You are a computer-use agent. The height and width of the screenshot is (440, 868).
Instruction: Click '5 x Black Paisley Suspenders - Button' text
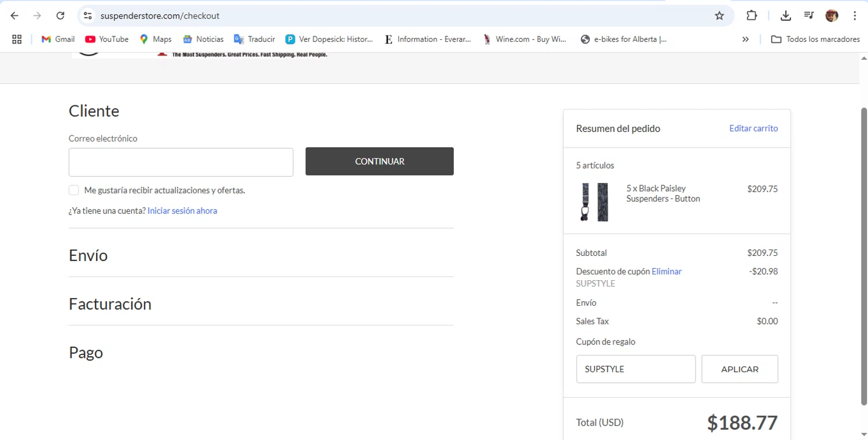click(663, 193)
